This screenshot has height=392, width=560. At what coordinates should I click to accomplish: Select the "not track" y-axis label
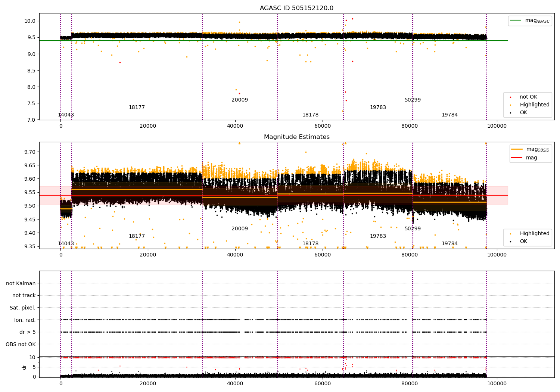tap(24, 296)
